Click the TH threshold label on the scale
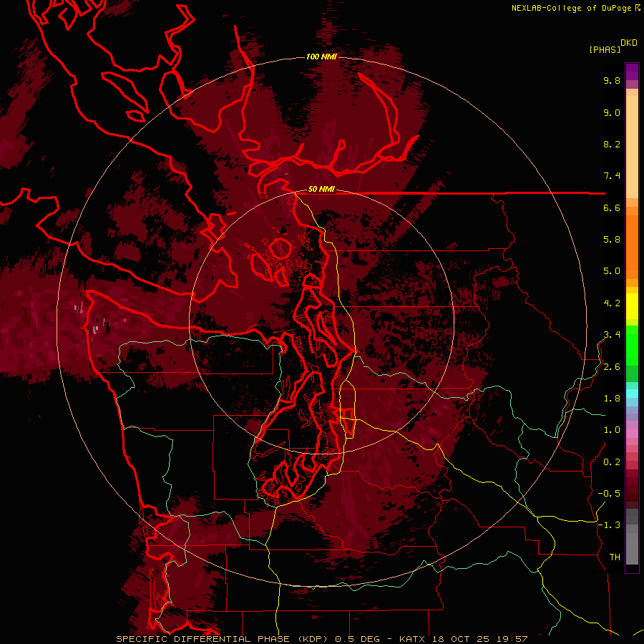The height and width of the screenshot is (644, 644). click(x=615, y=557)
